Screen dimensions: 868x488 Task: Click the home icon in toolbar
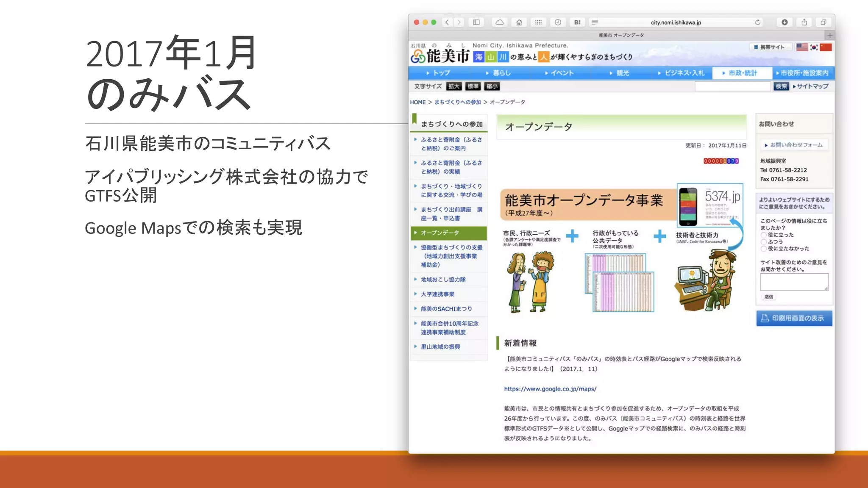(x=519, y=22)
